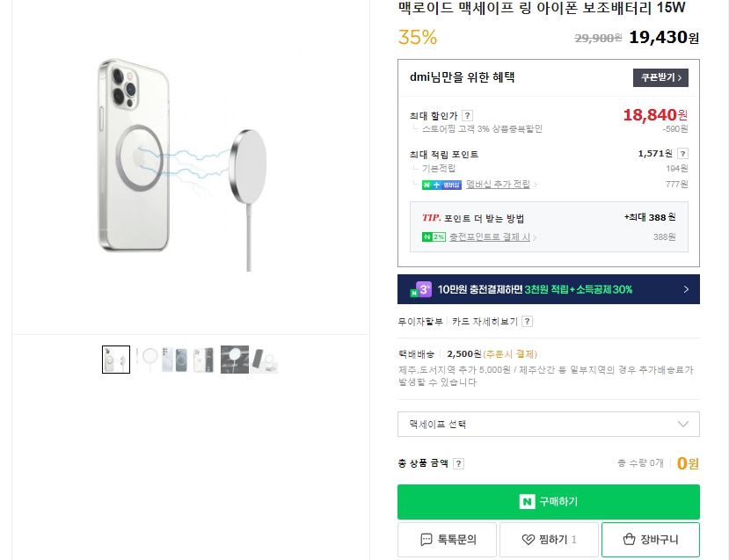This screenshot has width=729, height=560.
Task: Open the 멤버십 추가 적립 link
Action: tap(499, 185)
